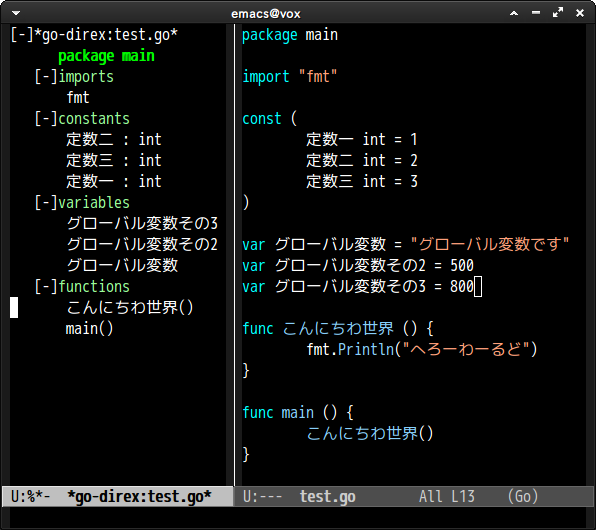Place cursor on 定数一 int = 1 line
Image resolution: width=596 pixels, height=530 pixels.
362,140
